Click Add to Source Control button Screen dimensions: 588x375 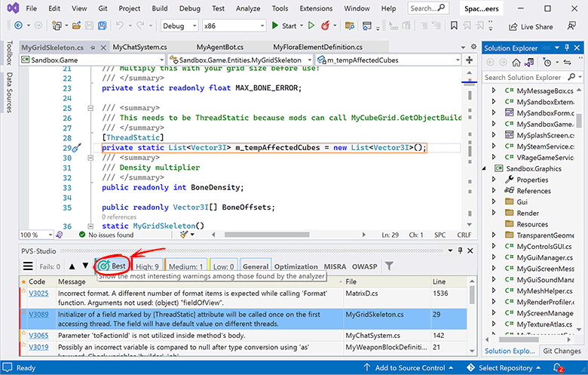pyautogui.click(x=411, y=367)
